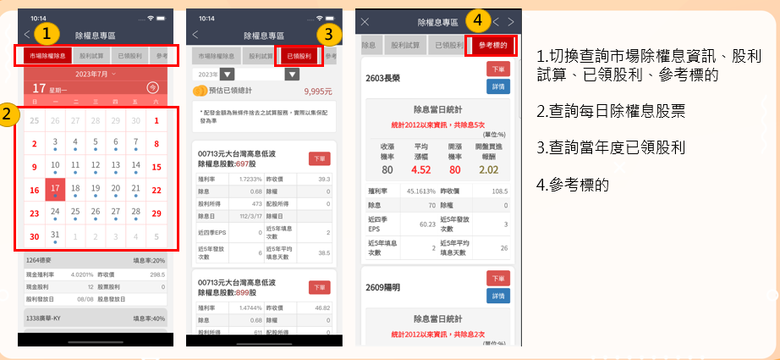The height and width of the screenshot is (360, 780).
Task: Select red Sunday 16 on the calendar
Action: 34,190
